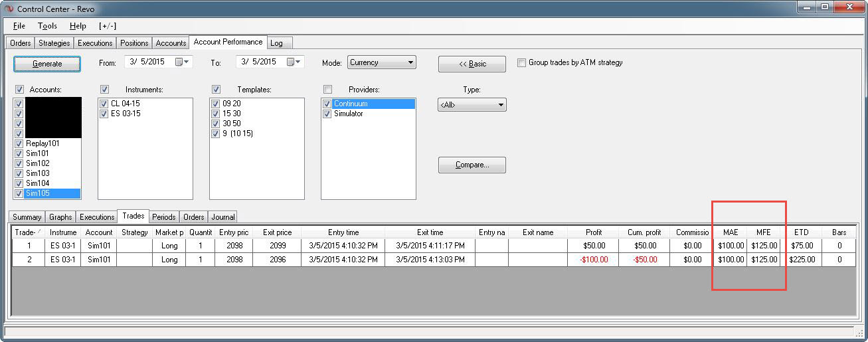Sort by the Entry time column header
This screenshot has width=868, height=342.
click(x=343, y=232)
